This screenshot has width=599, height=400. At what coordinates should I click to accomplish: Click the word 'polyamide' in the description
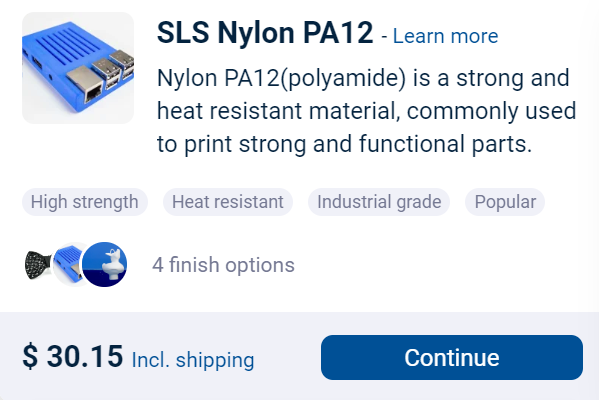(x=343, y=78)
